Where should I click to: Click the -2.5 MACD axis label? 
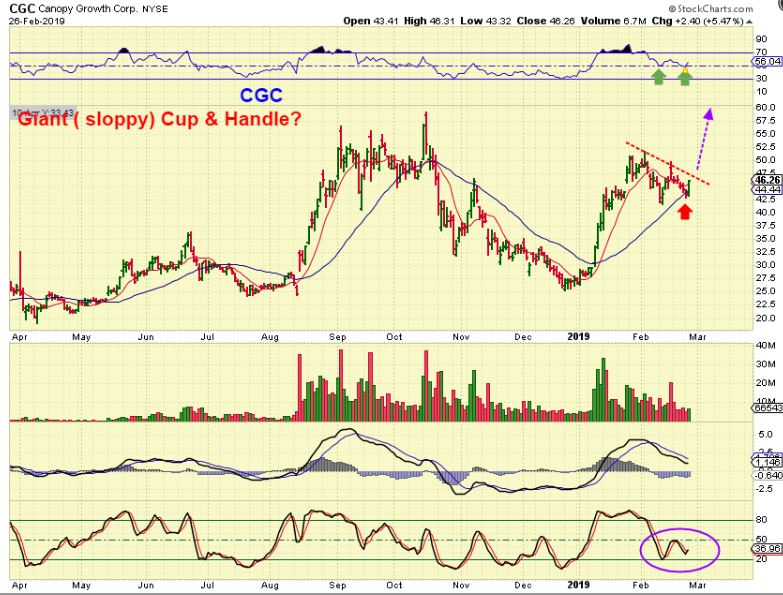(765, 489)
